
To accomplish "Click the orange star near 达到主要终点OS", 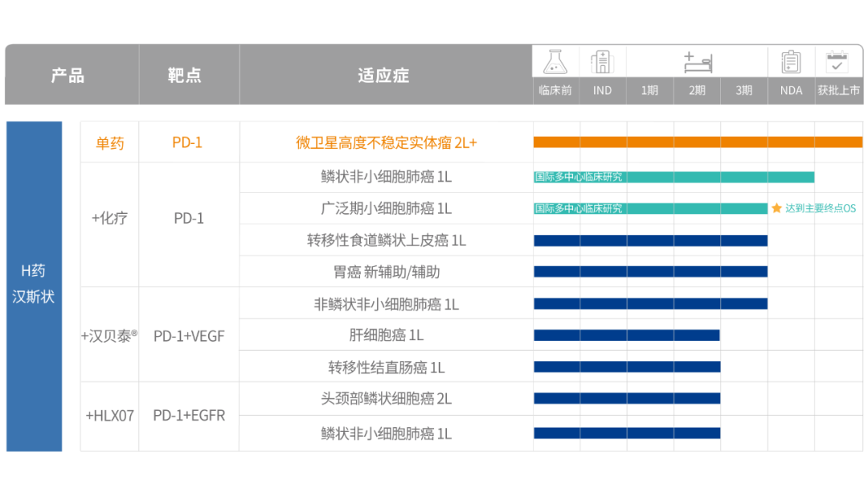I will [776, 208].
